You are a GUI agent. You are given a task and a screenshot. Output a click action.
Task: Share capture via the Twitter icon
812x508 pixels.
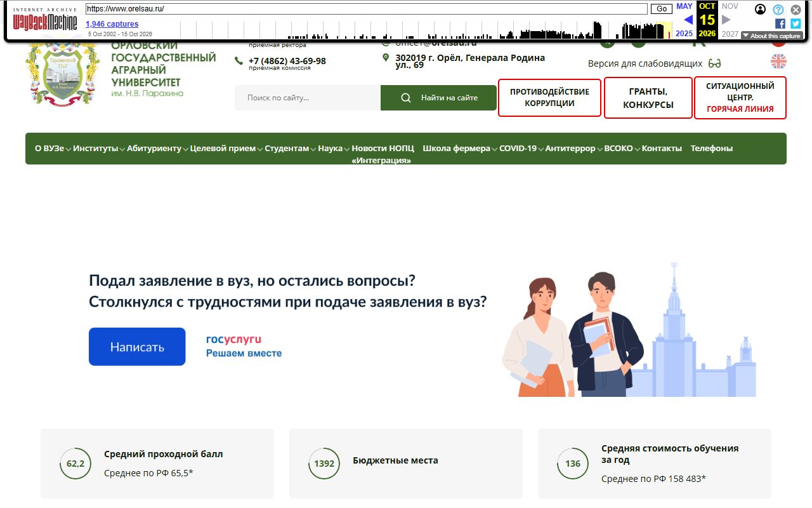(x=796, y=23)
